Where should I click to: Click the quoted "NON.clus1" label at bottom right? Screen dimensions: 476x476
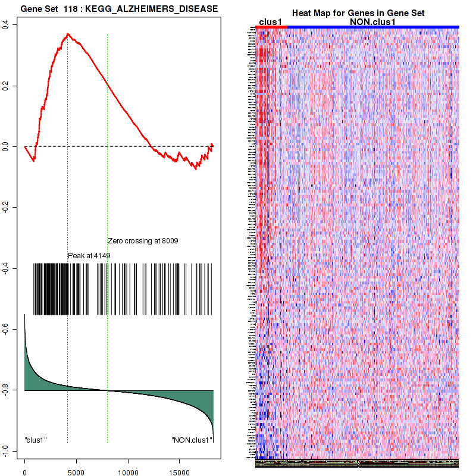192,440
